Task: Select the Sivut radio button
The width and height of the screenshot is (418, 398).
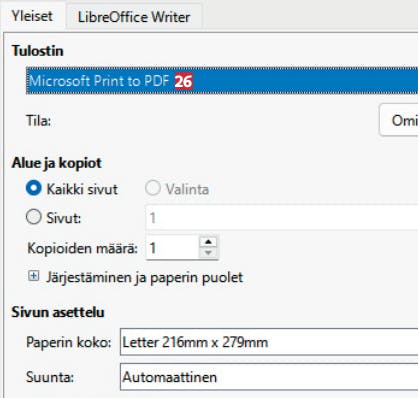Action: point(34,217)
